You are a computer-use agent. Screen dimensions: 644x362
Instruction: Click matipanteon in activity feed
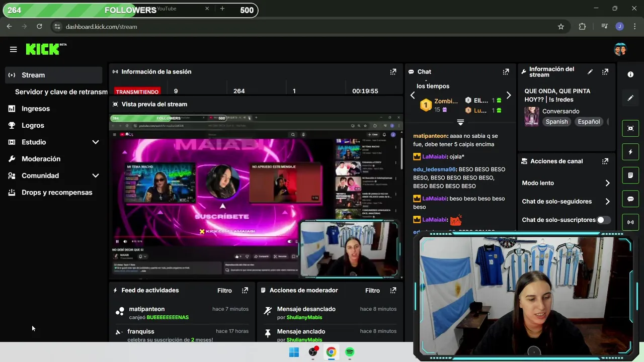point(146,309)
